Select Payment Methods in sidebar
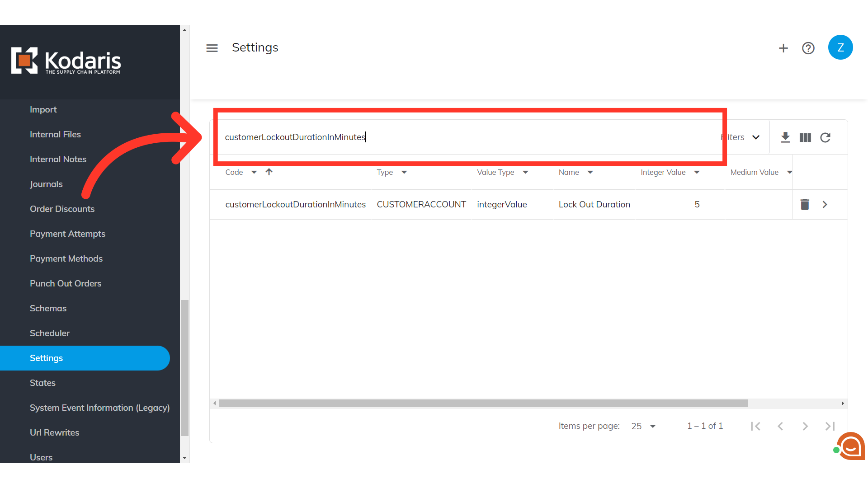Viewport: 868px width, 488px height. (66, 258)
